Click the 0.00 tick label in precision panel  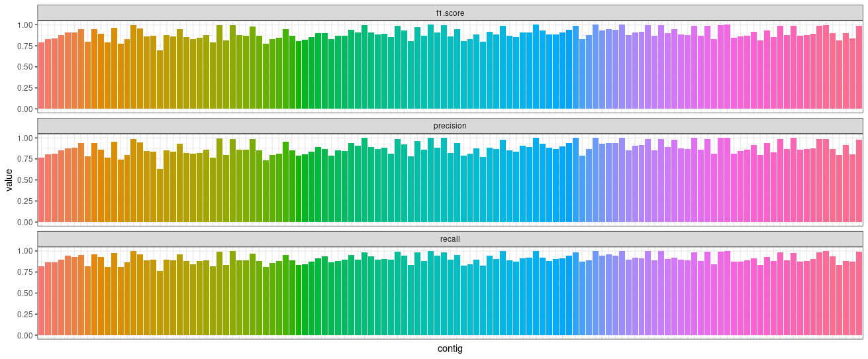24,222
